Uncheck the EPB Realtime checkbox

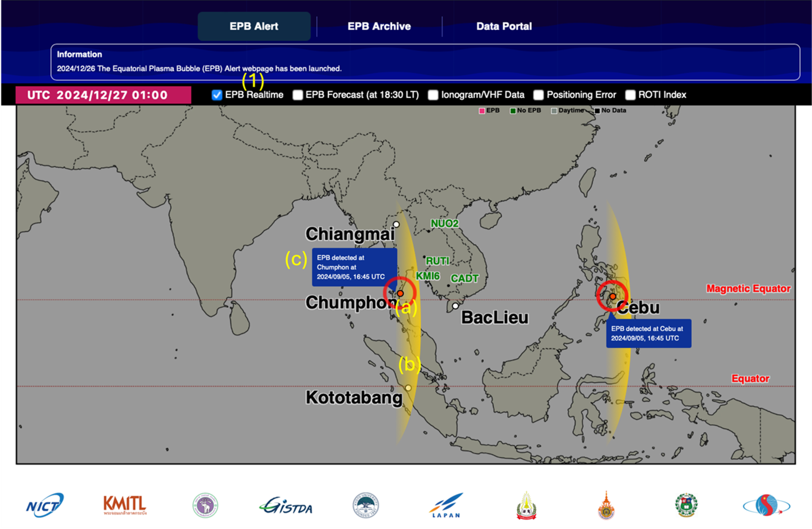[217, 95]
